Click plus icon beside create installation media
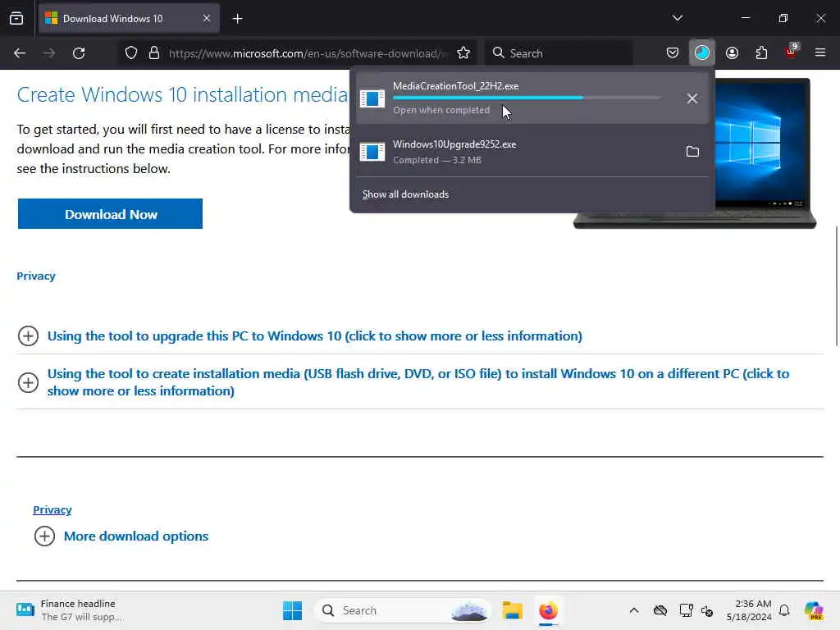This screenshot has width=840, height=630. click(x=29, y=382)
